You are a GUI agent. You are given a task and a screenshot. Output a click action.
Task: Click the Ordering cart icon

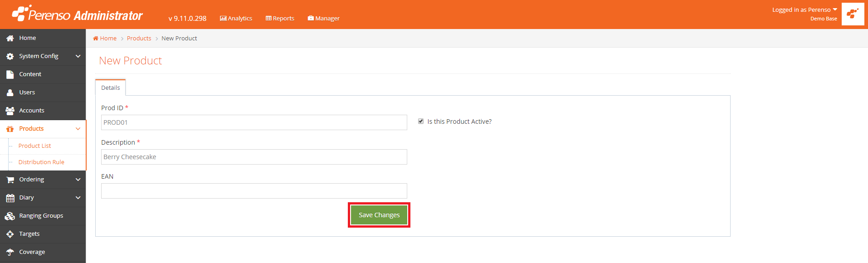(10, 180)
